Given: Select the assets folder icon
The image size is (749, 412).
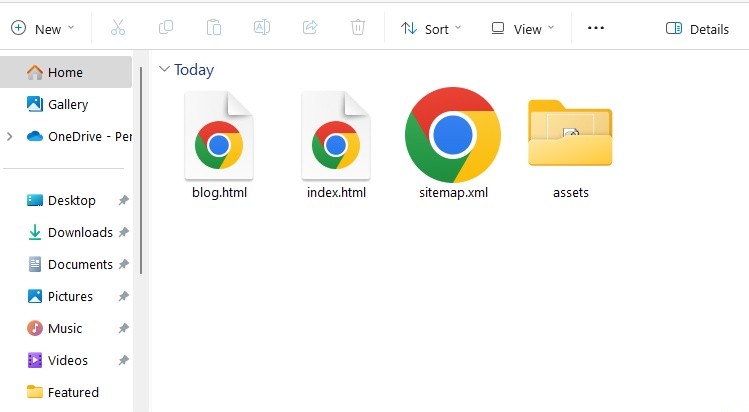Looking at the screenshot, I should [570, 133].
